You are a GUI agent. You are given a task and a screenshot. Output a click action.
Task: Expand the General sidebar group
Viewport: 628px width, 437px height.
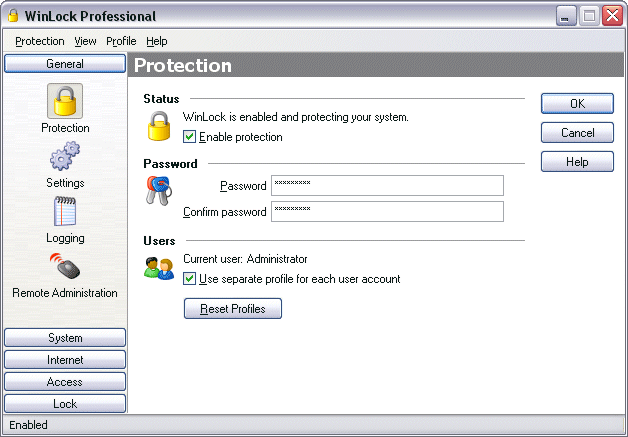(65, 64)
